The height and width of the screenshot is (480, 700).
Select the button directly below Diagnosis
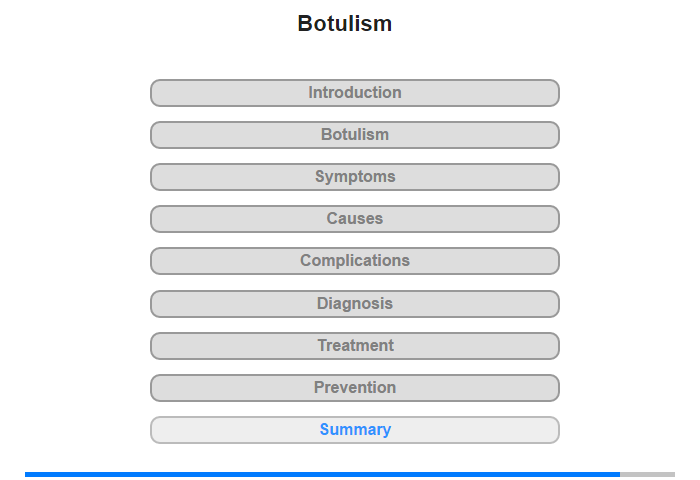click(x=354, y=346)
